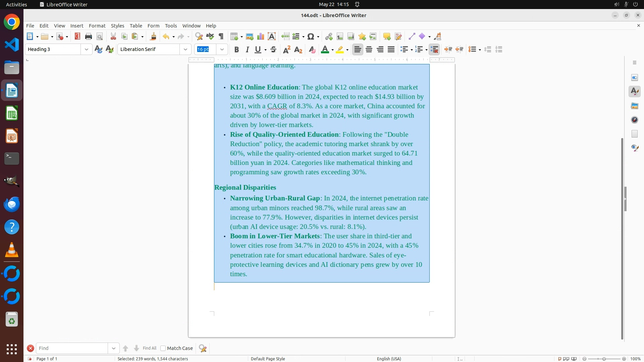
Task: Click the Export as PDF icon
Action: point(77,37)
